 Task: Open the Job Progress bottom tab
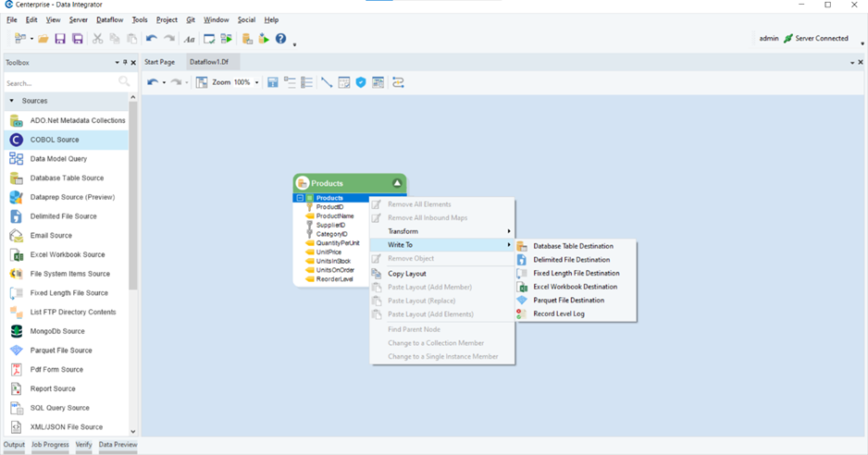click(x=50, y=445)
